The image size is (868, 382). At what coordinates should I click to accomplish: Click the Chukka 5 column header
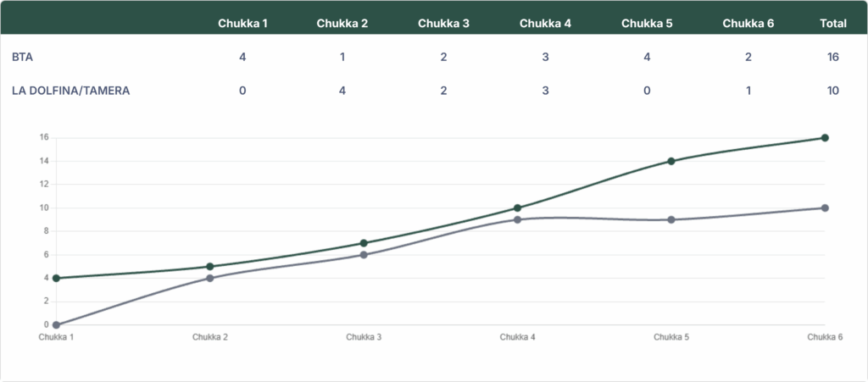647,23
